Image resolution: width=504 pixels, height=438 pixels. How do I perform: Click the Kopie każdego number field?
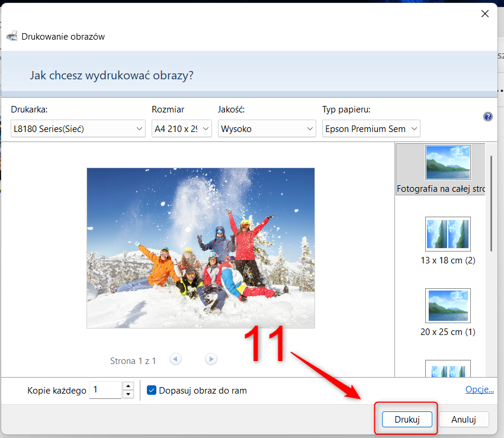[105, 390]
